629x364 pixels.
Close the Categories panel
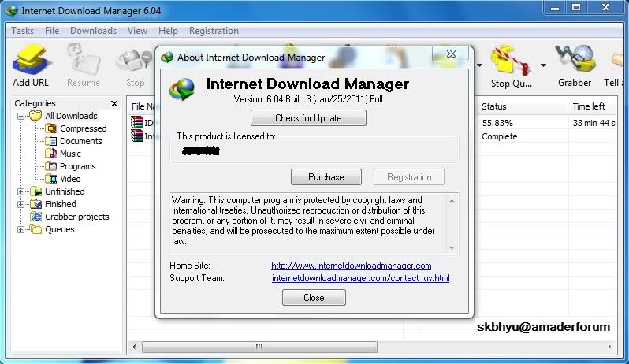click(x=114, y=103)
